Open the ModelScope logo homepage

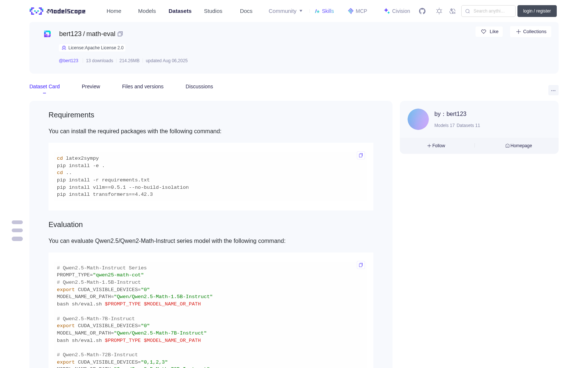point(58,11)
